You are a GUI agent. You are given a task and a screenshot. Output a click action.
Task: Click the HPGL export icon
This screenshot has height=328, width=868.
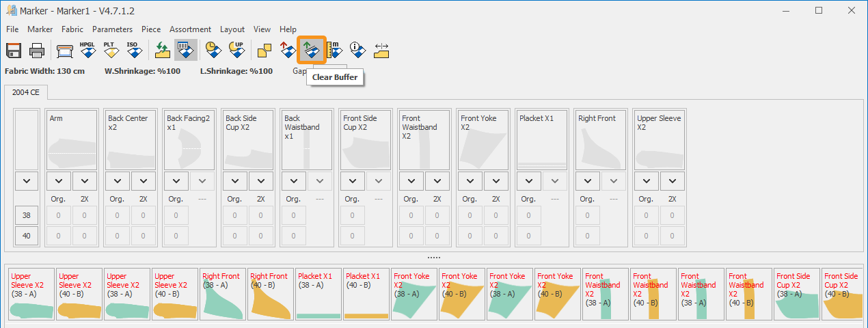coord(87,50)
